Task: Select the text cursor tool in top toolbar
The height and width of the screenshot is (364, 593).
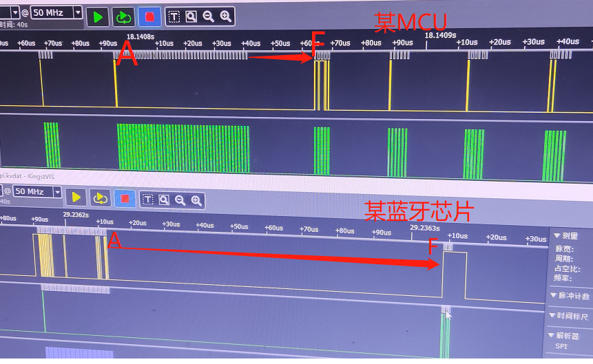Action: pos(174,17)
